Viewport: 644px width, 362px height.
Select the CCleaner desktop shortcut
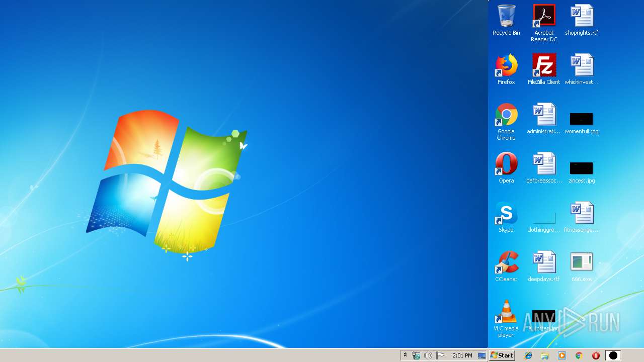[506, 266]
